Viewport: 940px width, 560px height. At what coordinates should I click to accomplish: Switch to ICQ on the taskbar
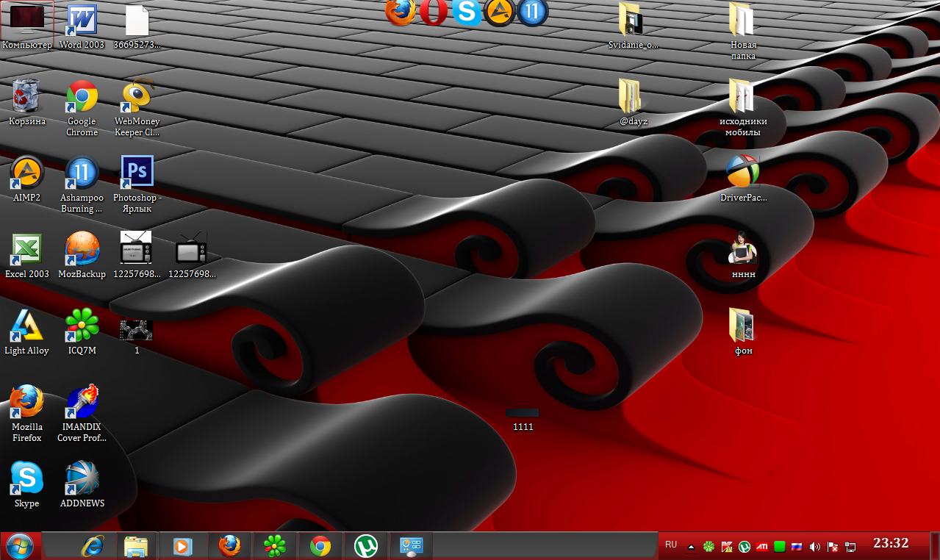pos(275,546)
